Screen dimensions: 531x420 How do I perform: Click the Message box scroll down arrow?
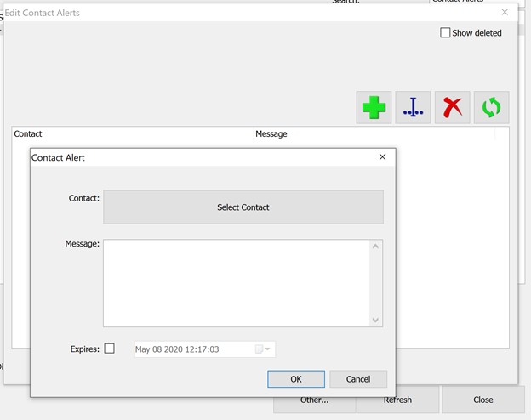(375, 320)
